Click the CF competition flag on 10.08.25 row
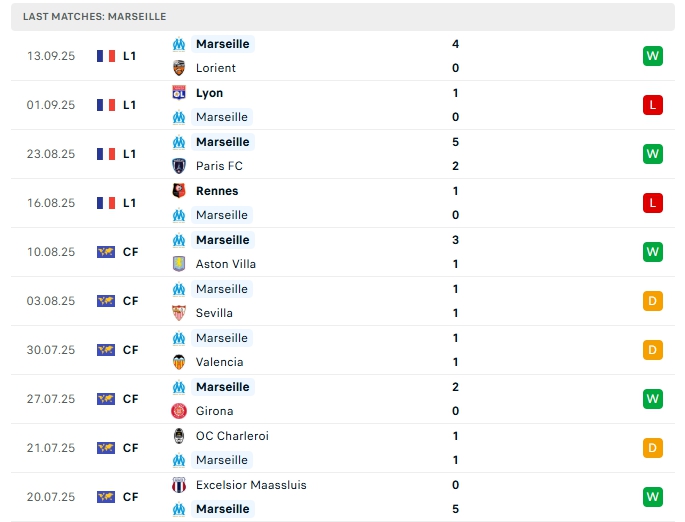The height and width of the screenshot is (522, 685). pos(106,252)
